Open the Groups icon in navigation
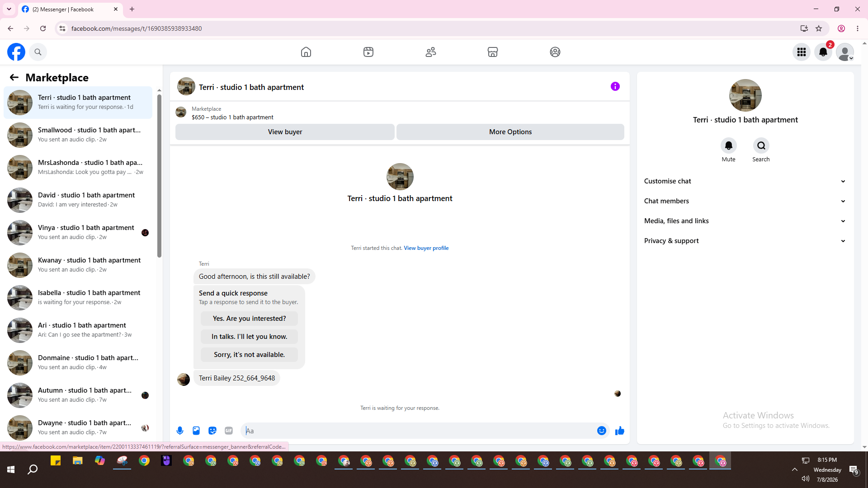This screenshot has height=488, width=868. [x=555, y=52]
